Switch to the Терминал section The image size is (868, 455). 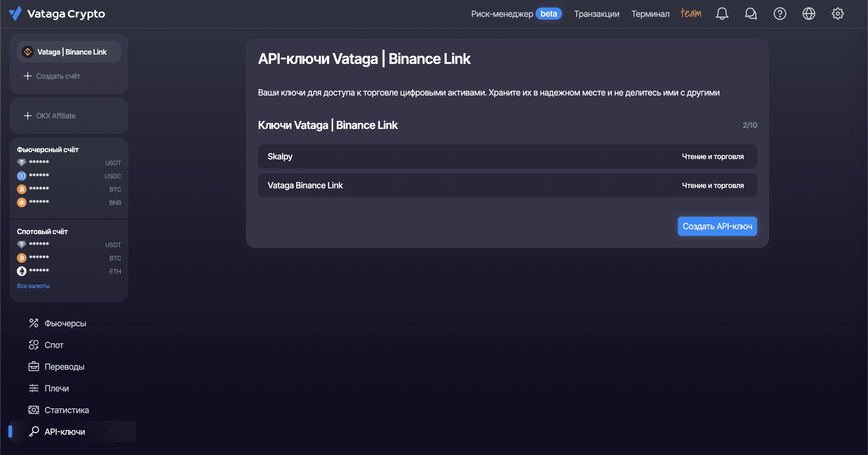pyautogui.click(x=650, y=14)
